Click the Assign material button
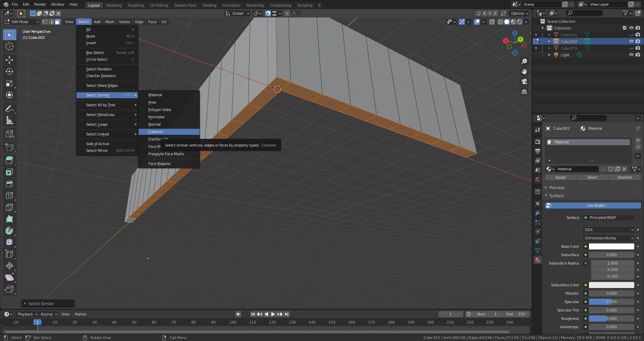The width and height of the screenshot is (644, 341). (560, 177)
